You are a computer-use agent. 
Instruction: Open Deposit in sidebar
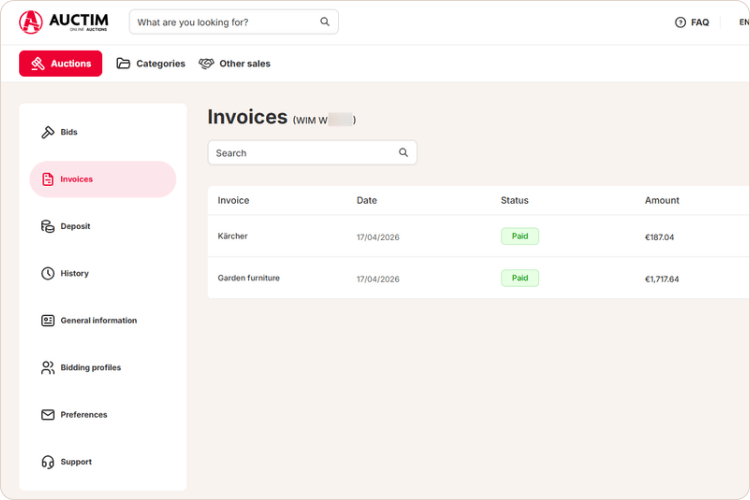(103, 226)
